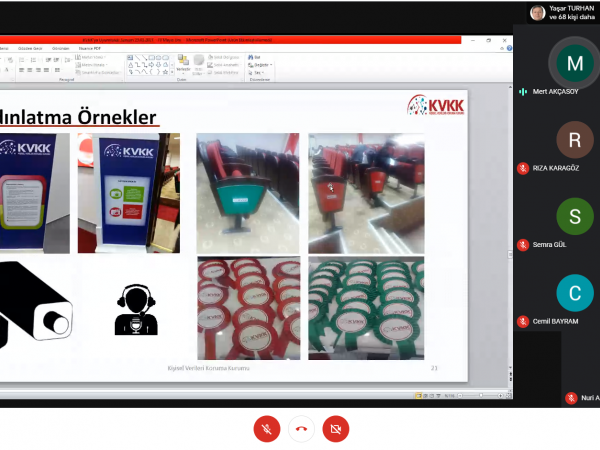600x450 pixels.
Task: Fit slide to the current window
Action: 509,396
